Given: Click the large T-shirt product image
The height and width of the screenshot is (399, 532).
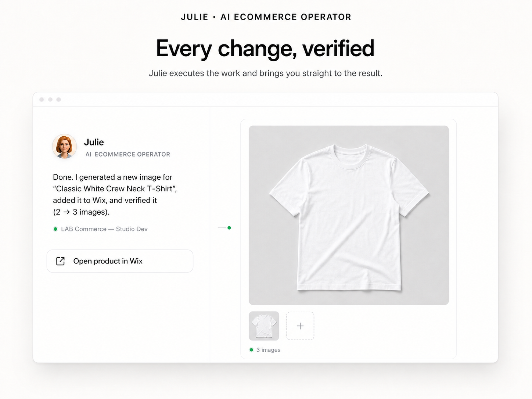Looking at the screenshot, I should click(x=349, y=215).
